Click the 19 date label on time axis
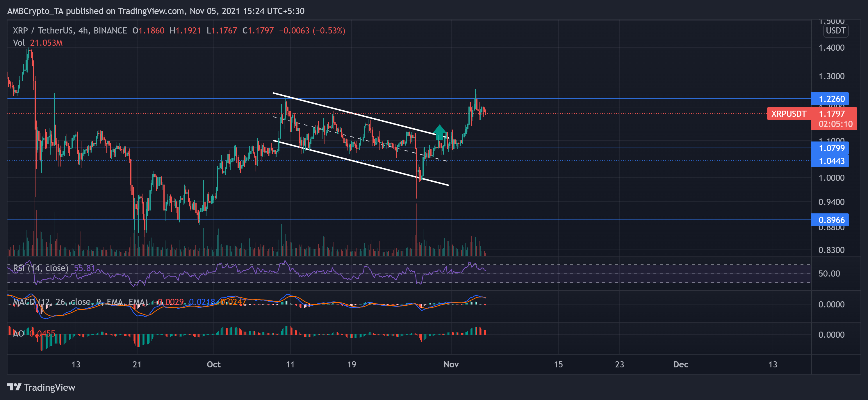The width and height of the screenshot is (868, 400). point(352,364)
